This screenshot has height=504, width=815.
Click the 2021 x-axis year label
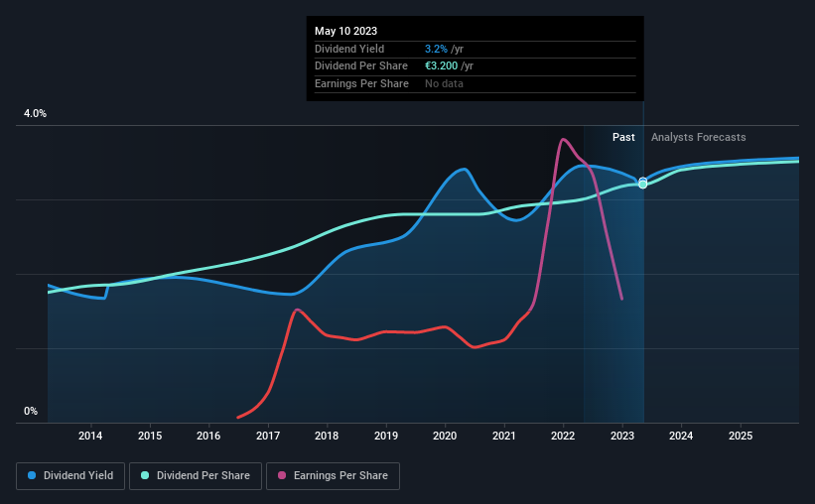[503, 436]
